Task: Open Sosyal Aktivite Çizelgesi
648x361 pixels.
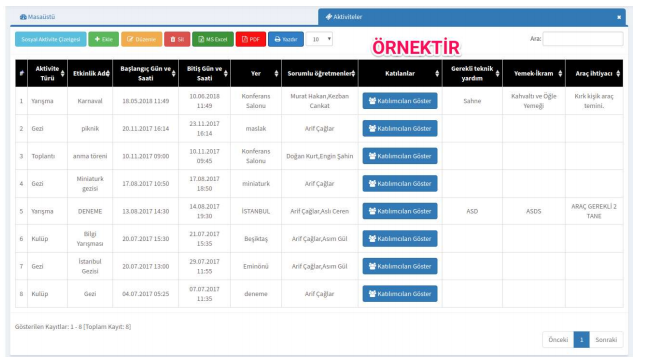Action: point(51,39)
